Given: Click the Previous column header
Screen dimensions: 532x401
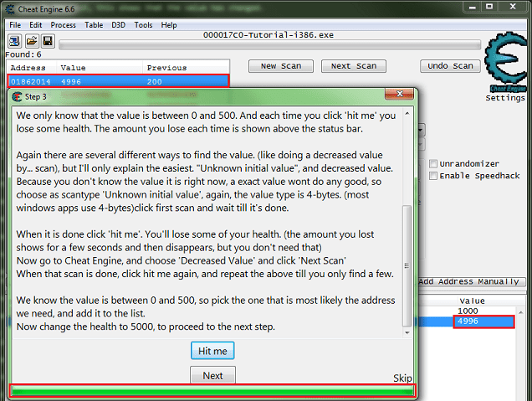Looking at the screenshot, I should 166,68.
